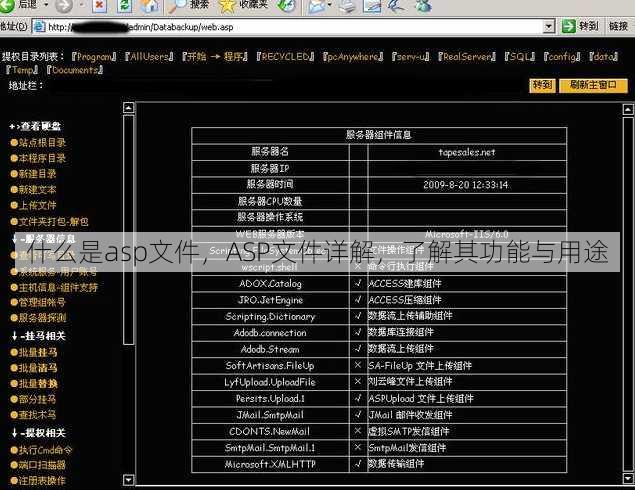The width and height of the screenshot is (635, 490).
Task: Open 查找木马 in the sidebar
Action: (x=33, y=415)
